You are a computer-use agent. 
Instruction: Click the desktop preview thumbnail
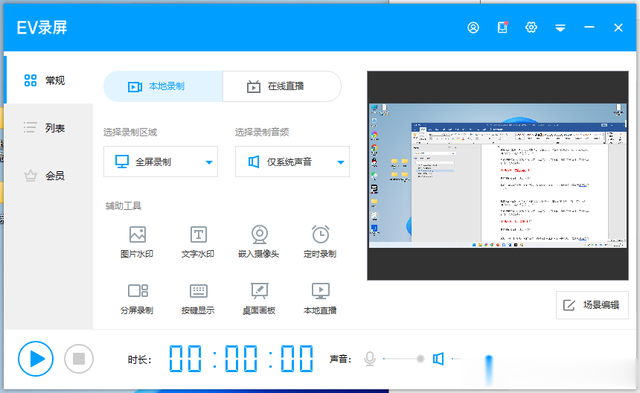(x=498, y=175)
